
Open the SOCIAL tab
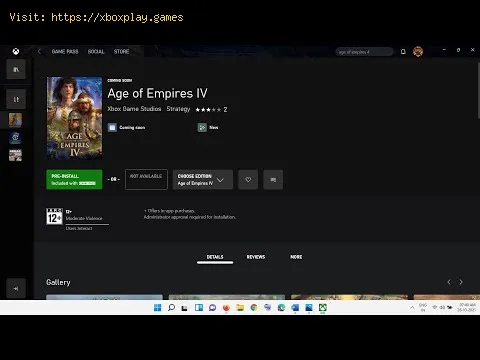pyautogui.click(x=96, y=52)
